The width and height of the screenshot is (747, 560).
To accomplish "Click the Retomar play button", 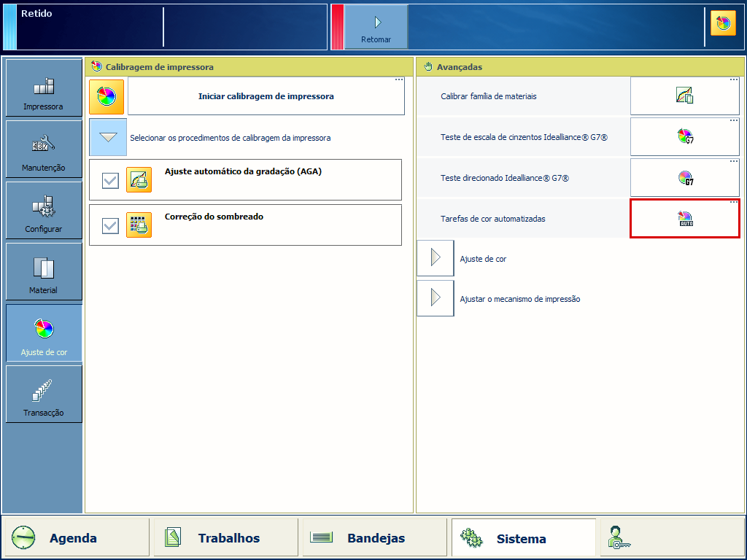I will 376,27.
